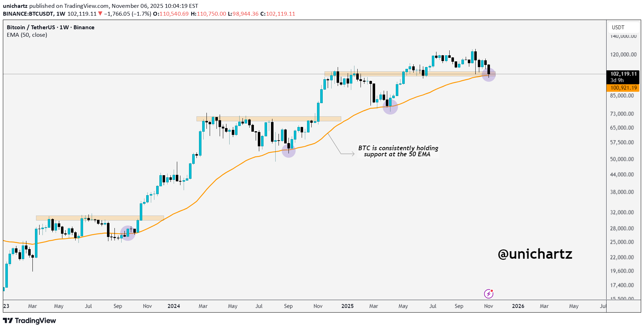
Task: Click the red down-triangle next to 102,119.11
Action: coord(100,14)
